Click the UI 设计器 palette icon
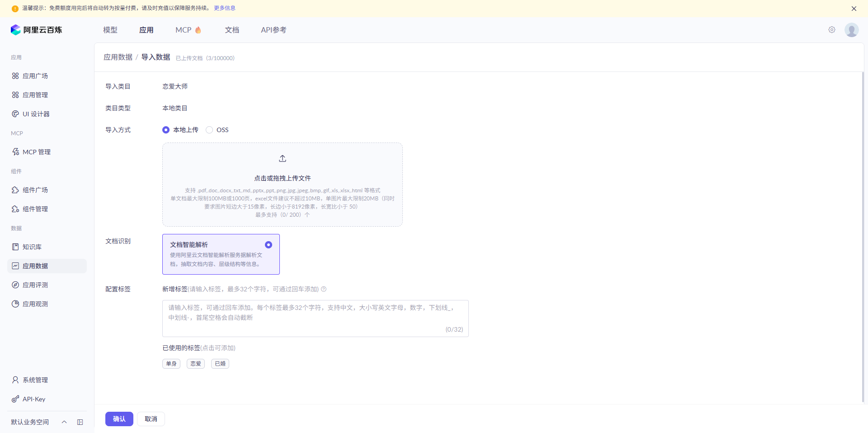 click(x=15, y=114)
